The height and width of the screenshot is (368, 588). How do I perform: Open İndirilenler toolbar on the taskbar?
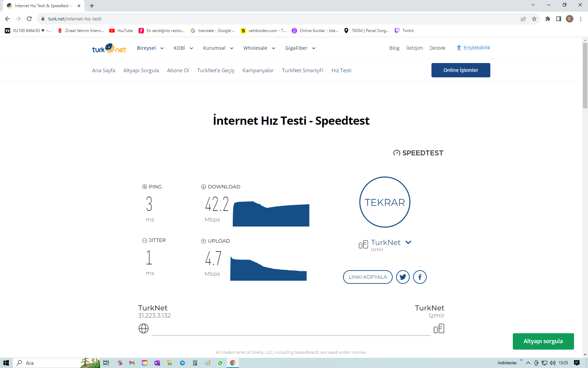(507, 363)
